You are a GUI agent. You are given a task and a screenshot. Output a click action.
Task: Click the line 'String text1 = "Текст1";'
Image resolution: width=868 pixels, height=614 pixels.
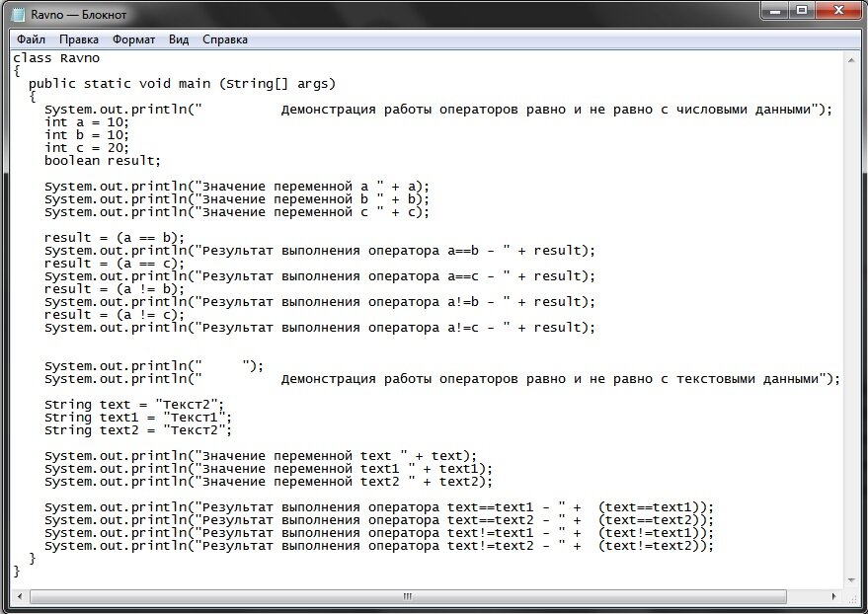[138, 418]
